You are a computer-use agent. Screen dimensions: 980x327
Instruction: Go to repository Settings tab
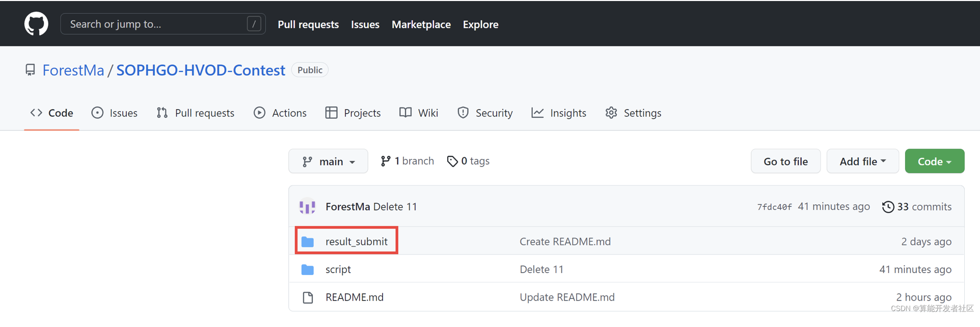click(x=633, y=113)
